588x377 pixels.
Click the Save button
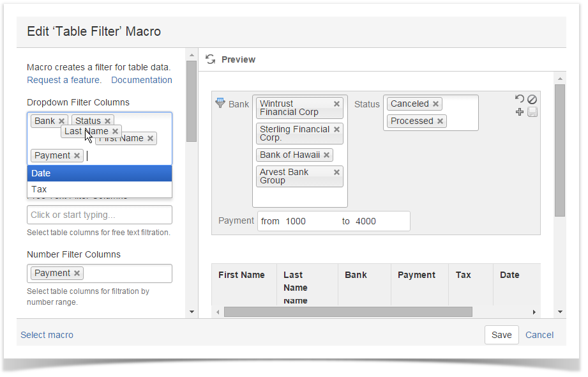(x=501, y=335)
